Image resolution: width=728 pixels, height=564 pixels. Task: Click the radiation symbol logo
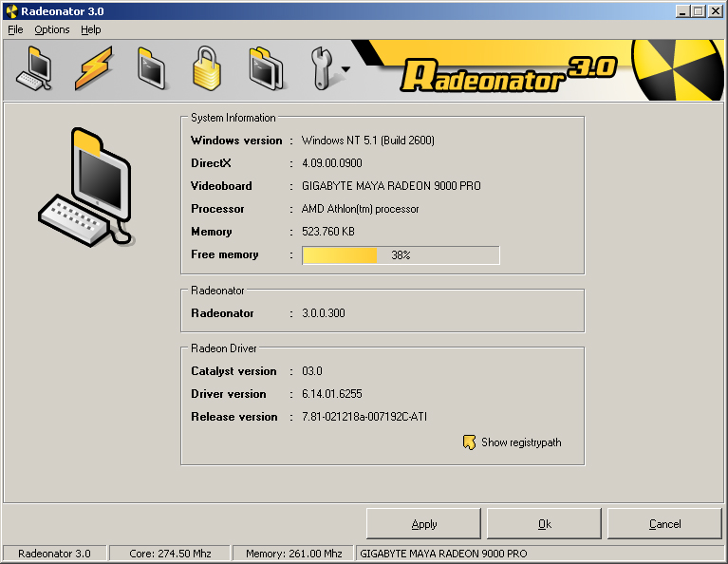[x=677, y=69]
